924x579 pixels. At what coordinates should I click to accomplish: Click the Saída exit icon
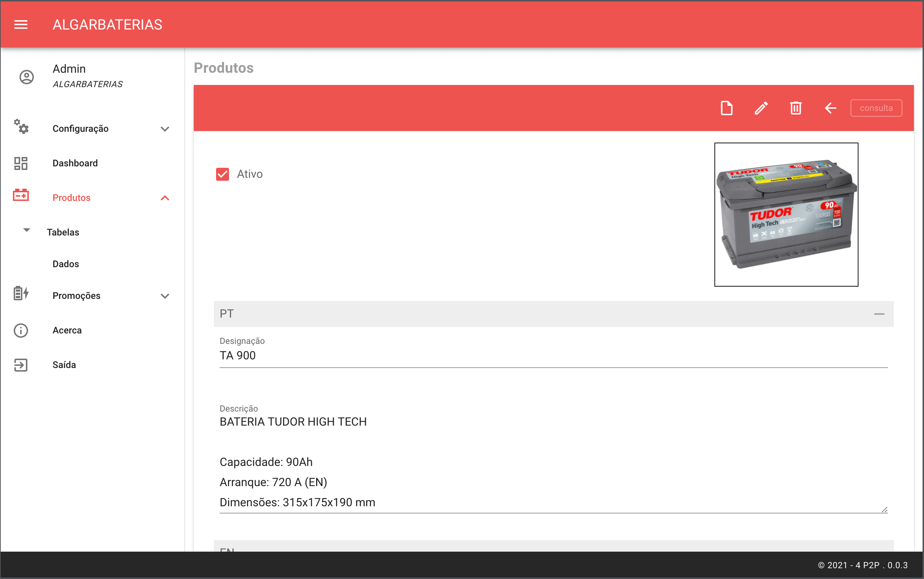(x=21, y=365)
